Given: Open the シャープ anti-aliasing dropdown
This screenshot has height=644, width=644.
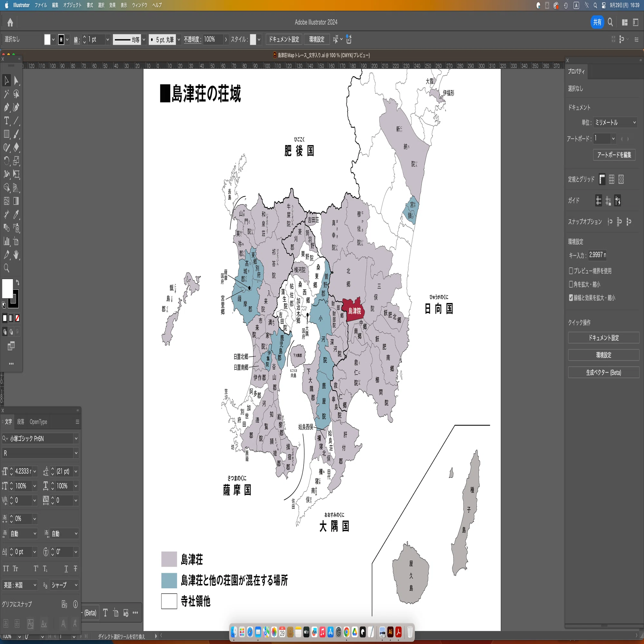Looking at the screenshot, I should coord(64,585).
